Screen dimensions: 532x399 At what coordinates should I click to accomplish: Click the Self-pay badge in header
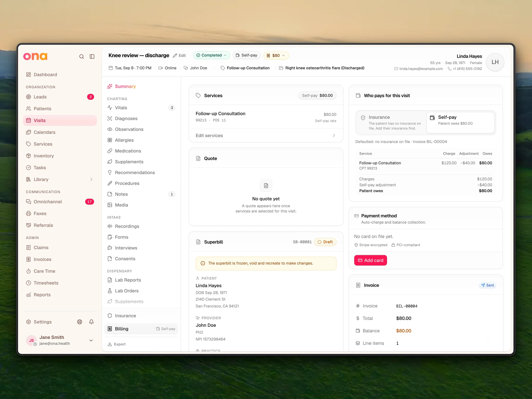coord(247,55)
